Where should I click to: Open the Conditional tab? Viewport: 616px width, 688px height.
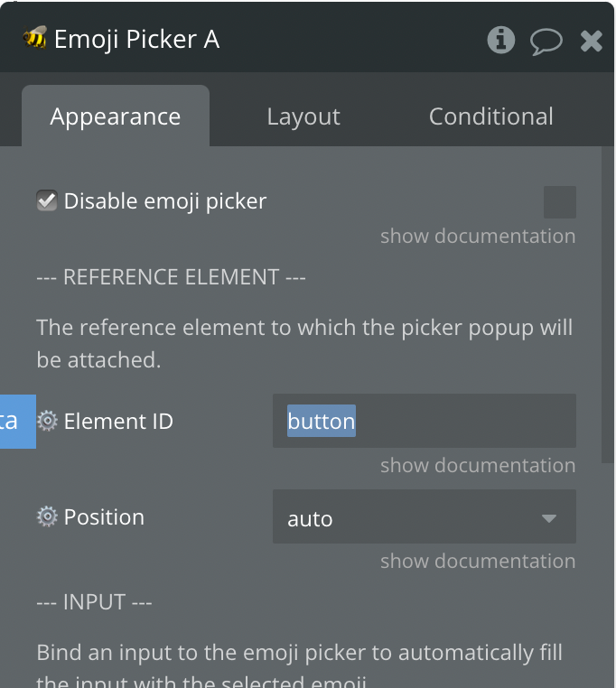point(490,117)
